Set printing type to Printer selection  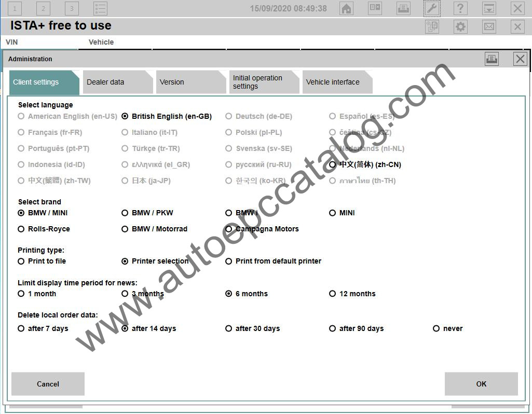(x=155, y=261)
